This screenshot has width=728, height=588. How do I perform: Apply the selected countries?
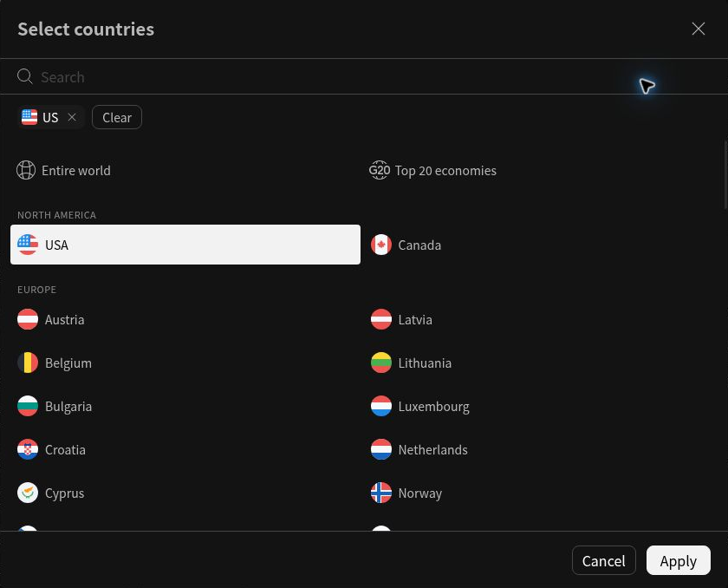679,560
